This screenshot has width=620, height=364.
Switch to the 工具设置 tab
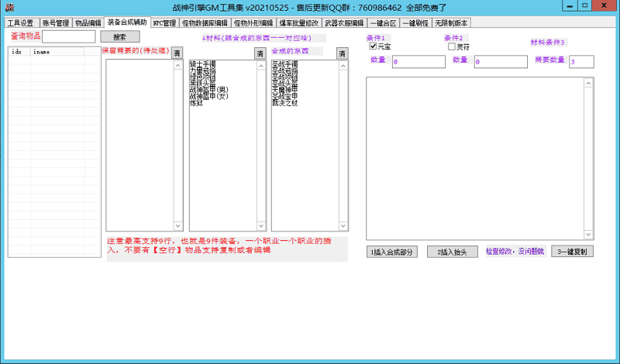21,23
